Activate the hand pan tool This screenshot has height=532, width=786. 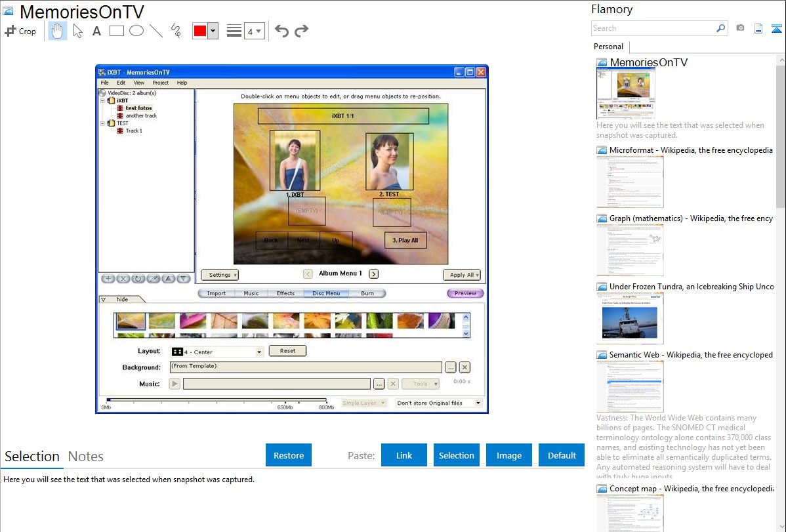coord(58,31)
